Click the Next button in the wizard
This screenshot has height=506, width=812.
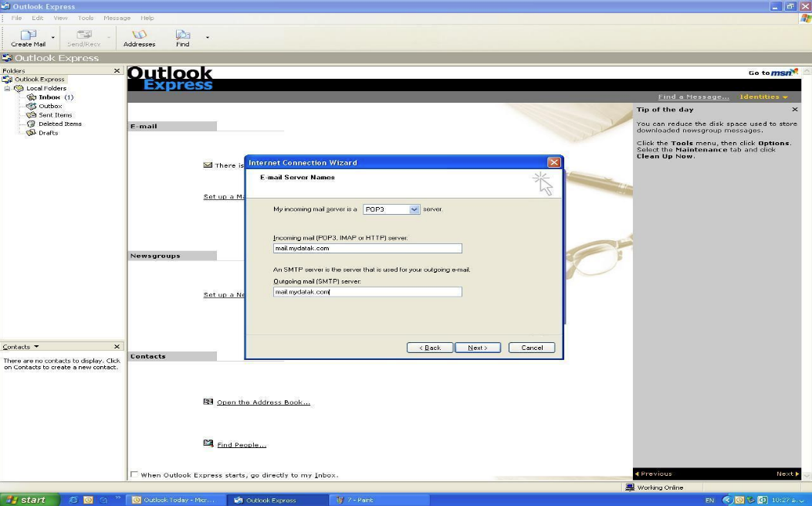click(x=478, y=348)
